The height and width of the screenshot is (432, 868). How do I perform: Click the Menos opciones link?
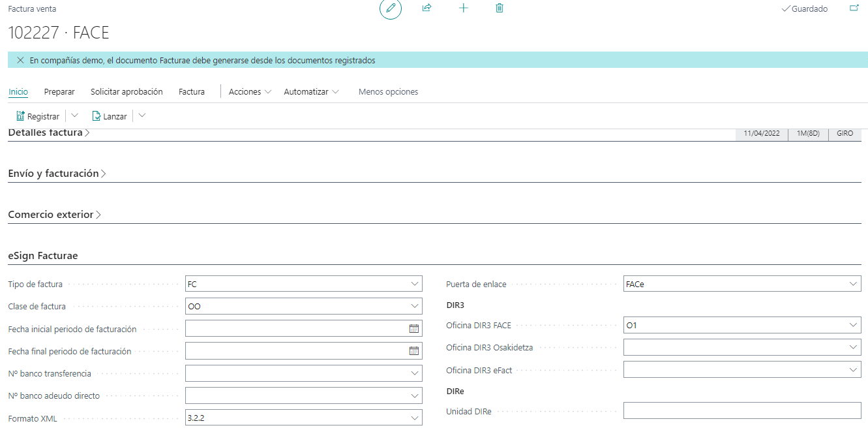387,91
